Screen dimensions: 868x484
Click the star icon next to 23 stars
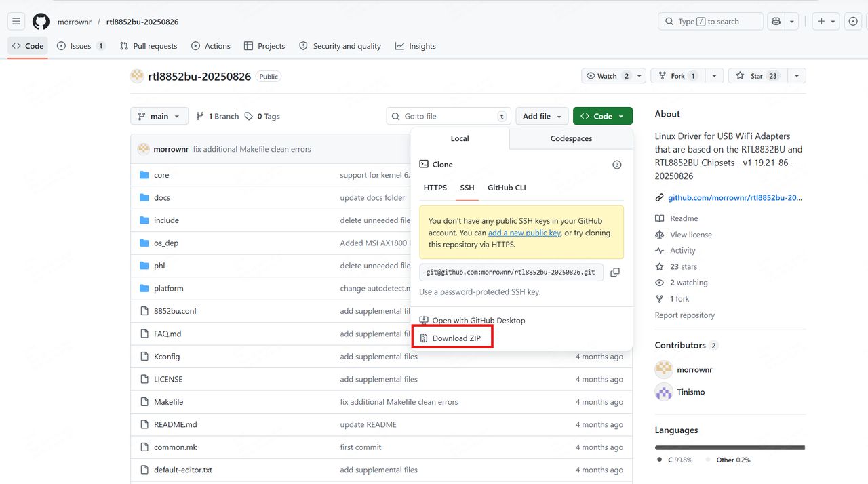[x=659, y=267]
